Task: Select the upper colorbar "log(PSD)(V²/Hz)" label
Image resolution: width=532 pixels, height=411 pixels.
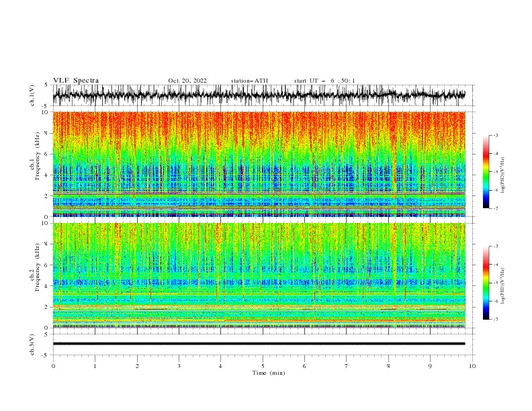Action: point(502,175)
